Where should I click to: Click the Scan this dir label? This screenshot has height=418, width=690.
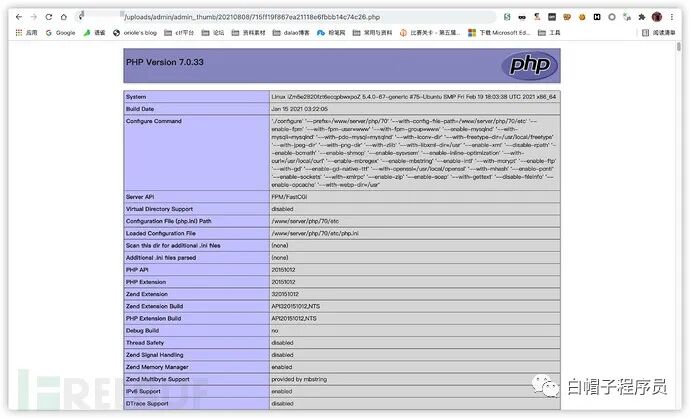point(173,246)
